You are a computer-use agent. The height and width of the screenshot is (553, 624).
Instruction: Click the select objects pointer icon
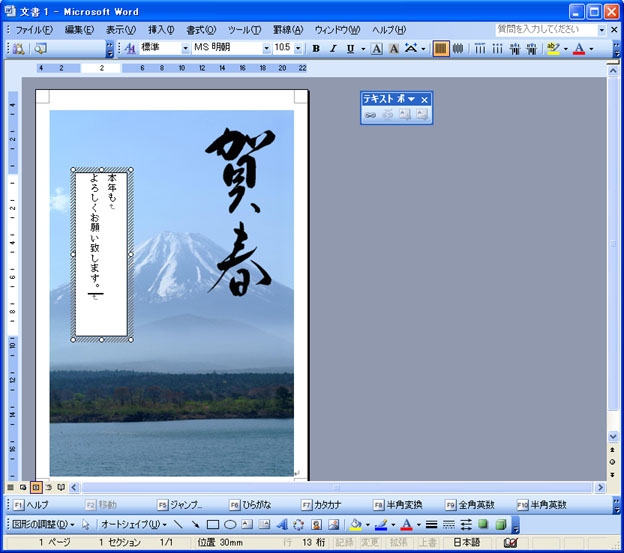pos(86,524)
